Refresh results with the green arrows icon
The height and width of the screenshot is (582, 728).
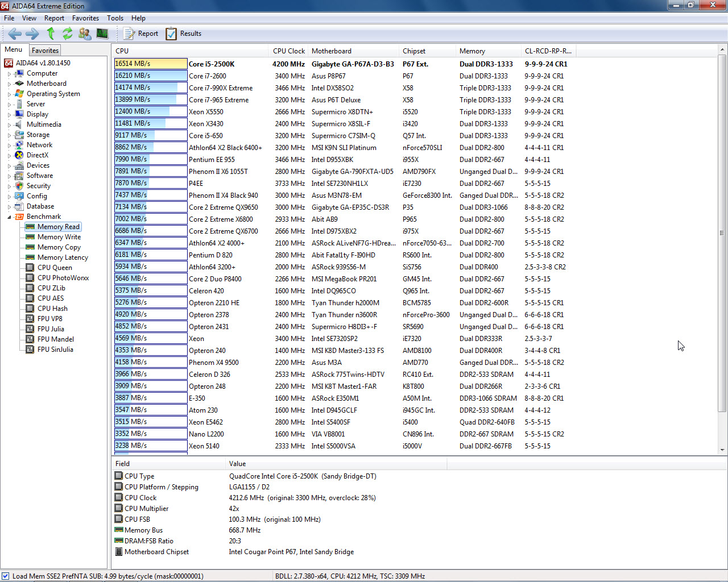(68, 34)
